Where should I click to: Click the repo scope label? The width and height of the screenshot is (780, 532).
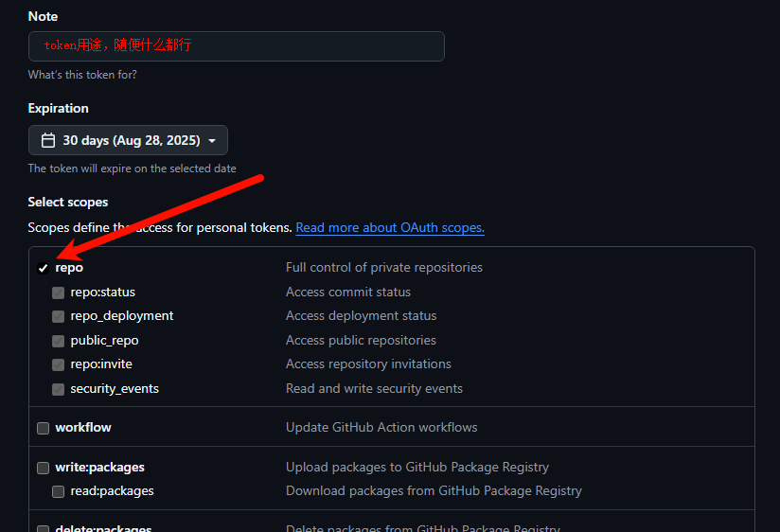coord(69,268)
